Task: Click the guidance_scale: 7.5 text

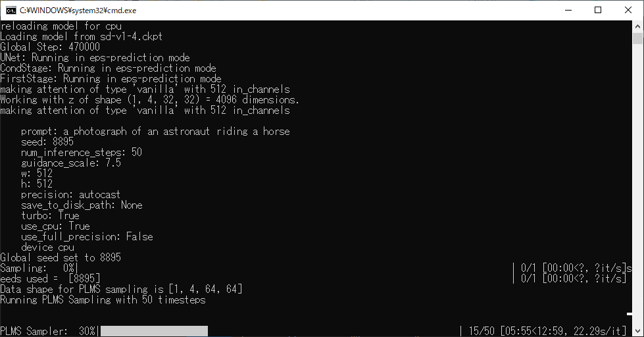Action: [x=71, y=163]
